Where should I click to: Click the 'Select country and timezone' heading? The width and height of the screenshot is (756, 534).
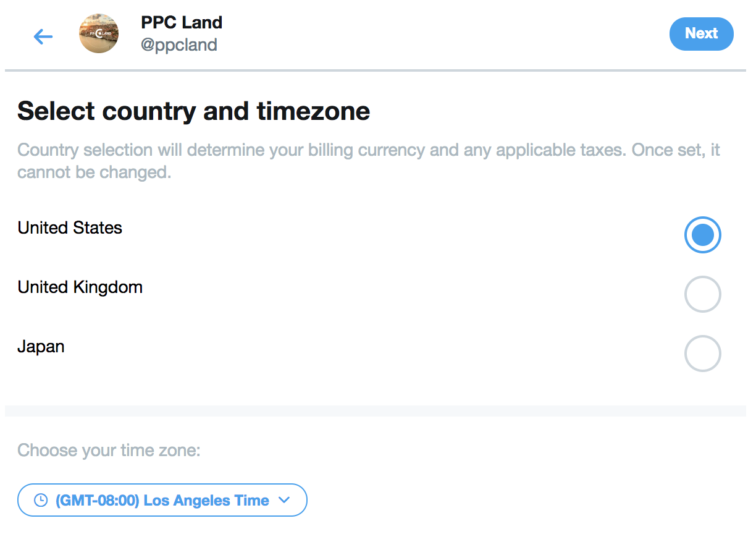tap(193, 111)
